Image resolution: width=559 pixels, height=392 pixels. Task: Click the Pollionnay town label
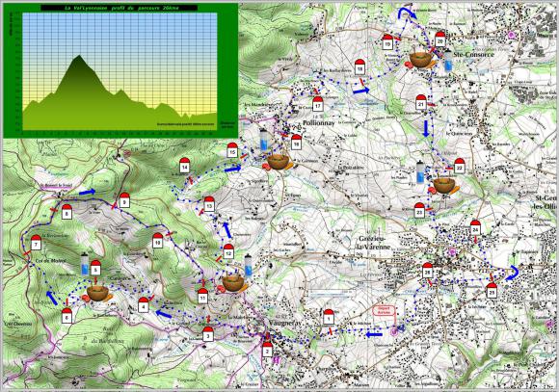pyautogui.click(x=318, y=122)
